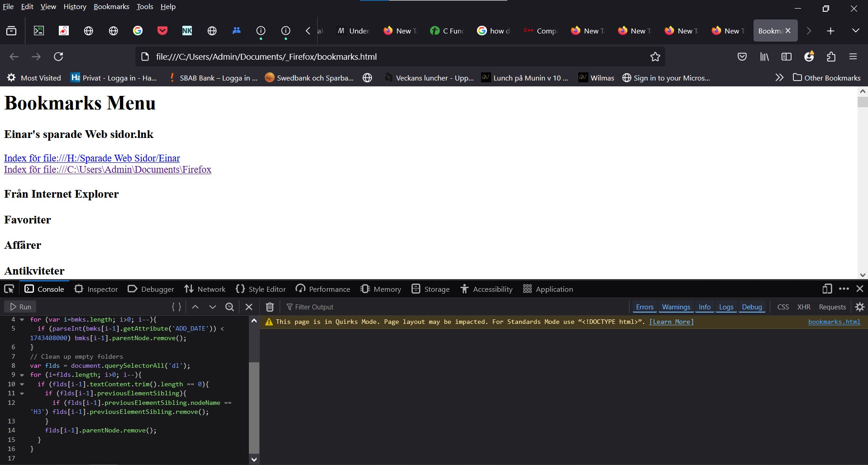Open the Library icon

pos(764,57)
